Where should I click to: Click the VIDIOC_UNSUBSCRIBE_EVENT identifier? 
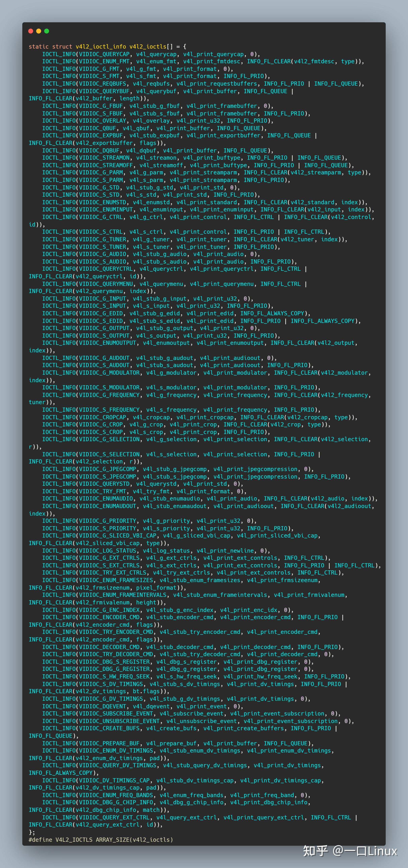coord(119,721)
